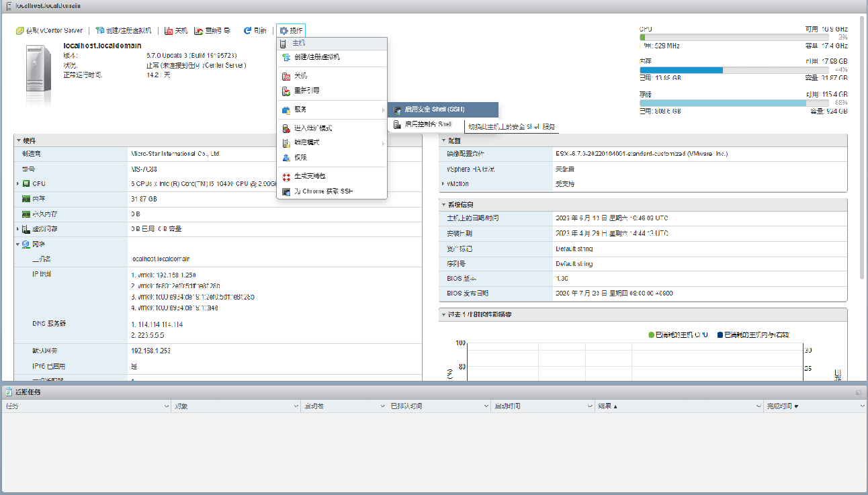Viewport: 868px width, 495px height.
Task: Click the 锁定模式 lockdown icon in the menu
Action: (286, 143)
